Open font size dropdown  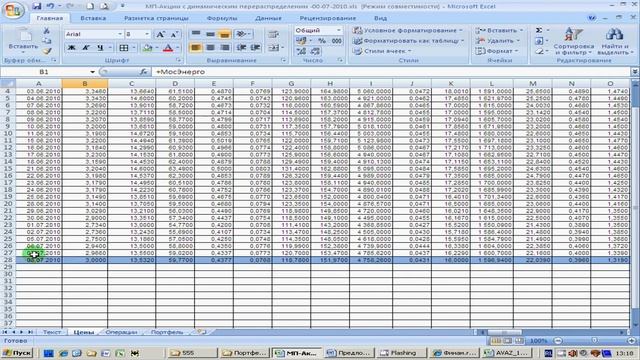[147, 34]
